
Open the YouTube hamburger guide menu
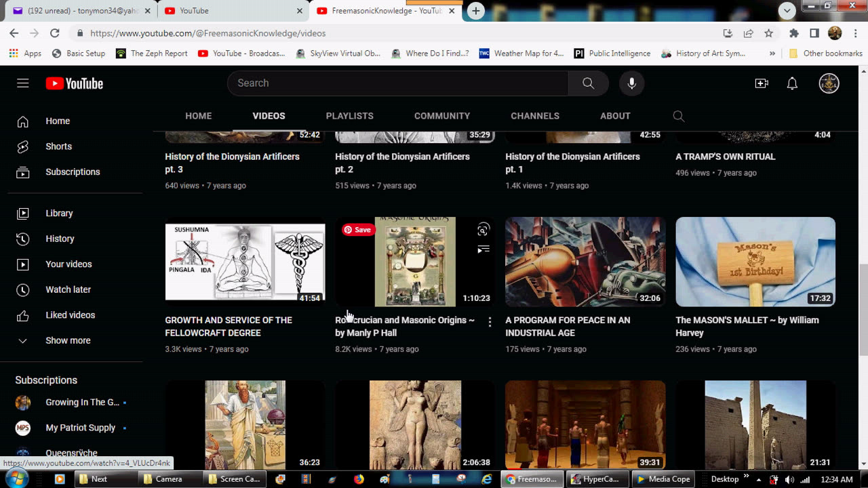tap(23, 83)
